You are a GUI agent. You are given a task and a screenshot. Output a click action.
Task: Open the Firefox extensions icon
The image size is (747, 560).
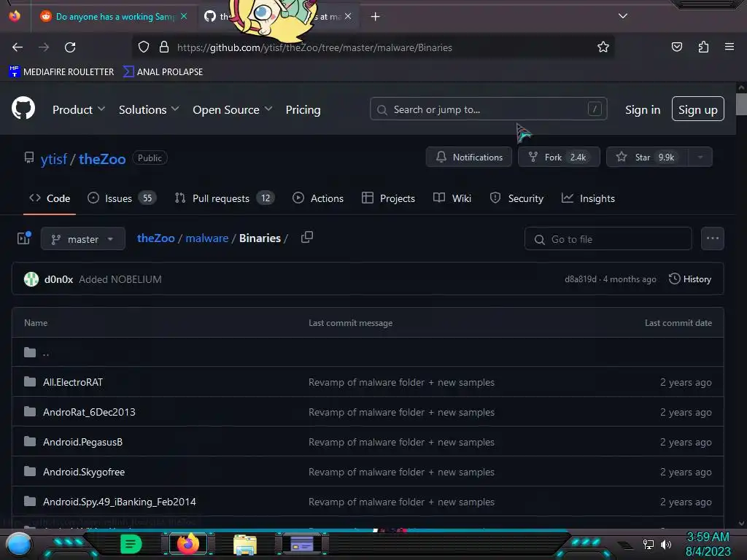703,47
